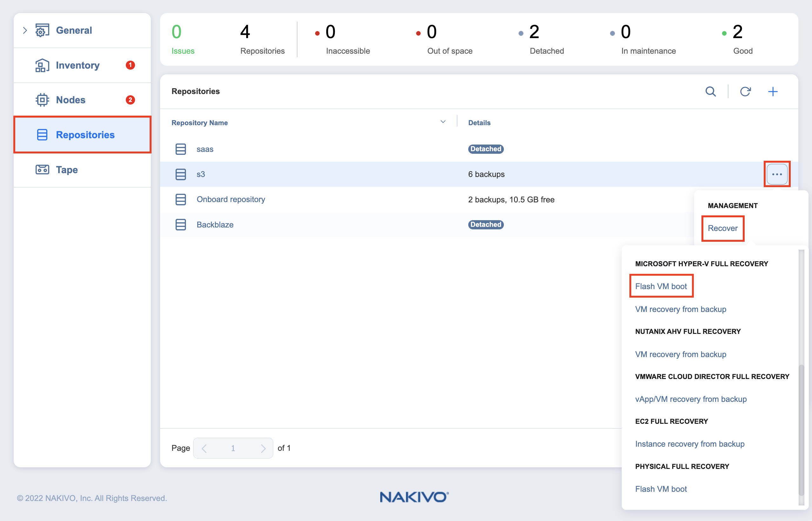Open the General menu item
The width and height of the screenshot is (812, 521).
pos(74,30)
